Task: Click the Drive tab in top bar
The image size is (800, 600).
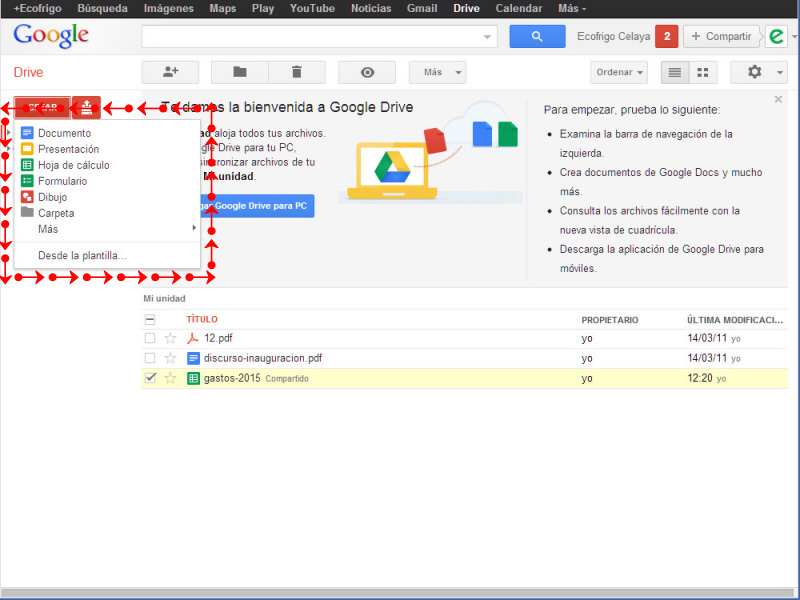Action: 466,9
